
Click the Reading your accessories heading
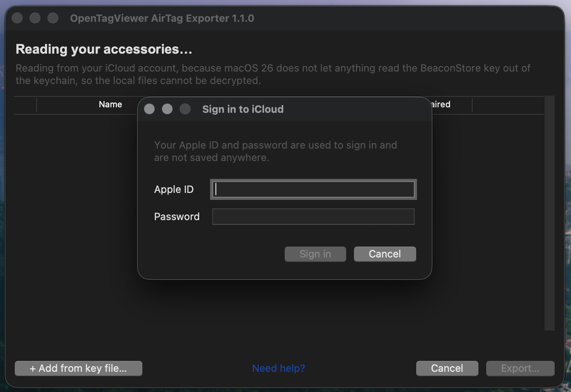coord(104,49)
